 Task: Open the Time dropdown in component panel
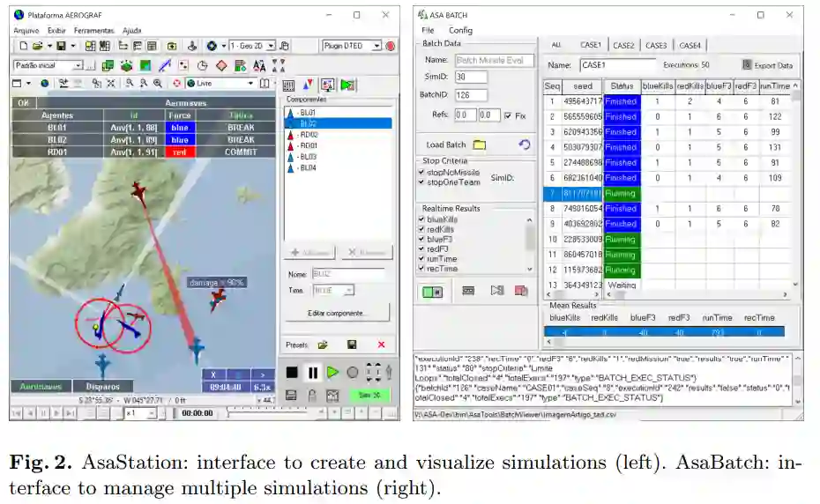click(x=349, y=290)
